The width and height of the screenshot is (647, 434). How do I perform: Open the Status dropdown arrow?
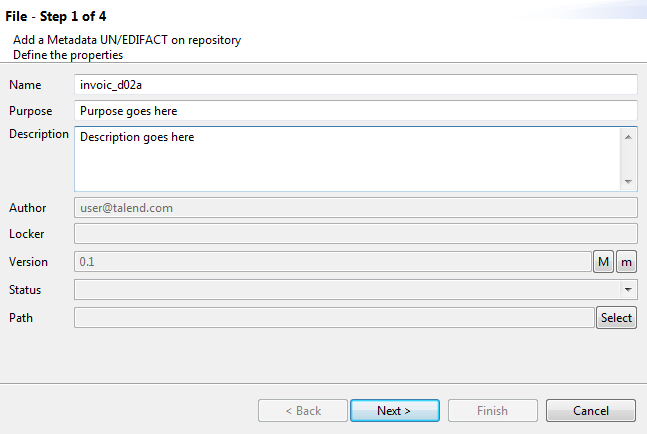coord(628,290)
